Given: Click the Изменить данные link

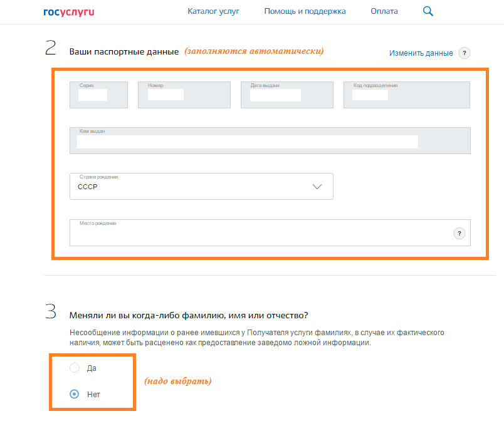Looking at the screenshot, I should tap(421, 53).
